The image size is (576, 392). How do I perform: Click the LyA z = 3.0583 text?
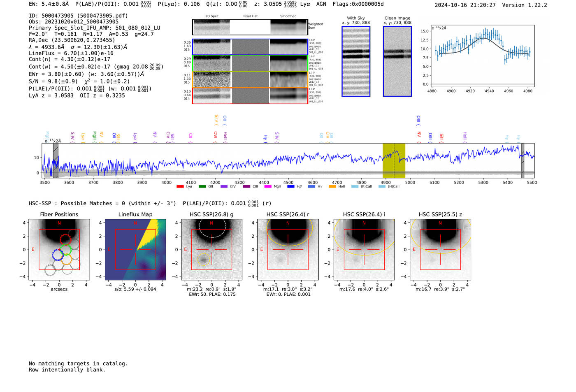point(51,95)
